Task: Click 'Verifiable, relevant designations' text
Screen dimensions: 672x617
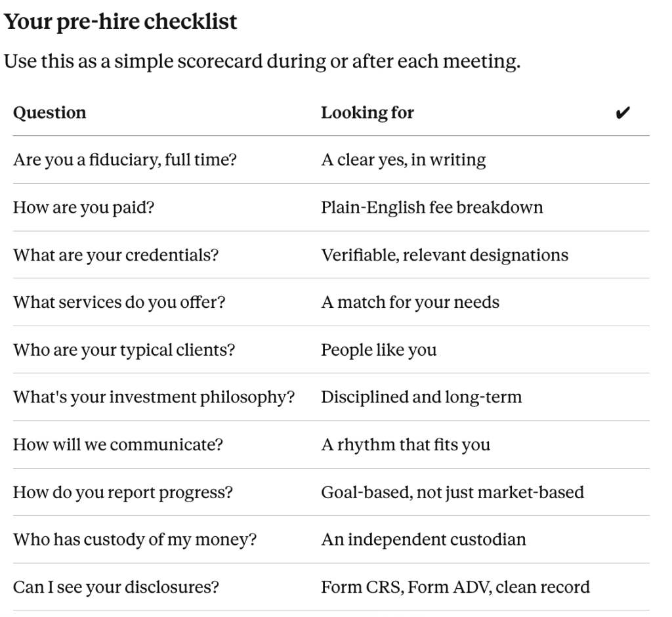Action: point(445,255)
